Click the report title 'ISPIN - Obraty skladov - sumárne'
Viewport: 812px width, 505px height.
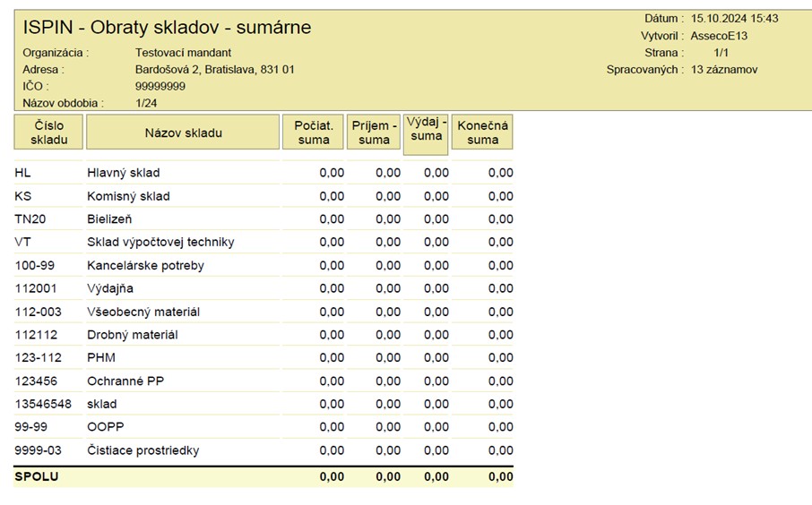[x=167, y=28]
